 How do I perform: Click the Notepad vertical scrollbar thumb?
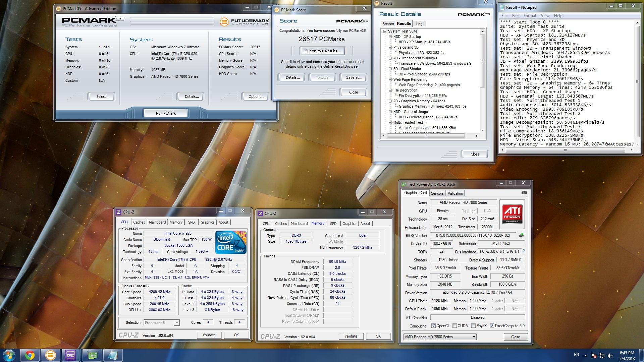click(637, 81)
